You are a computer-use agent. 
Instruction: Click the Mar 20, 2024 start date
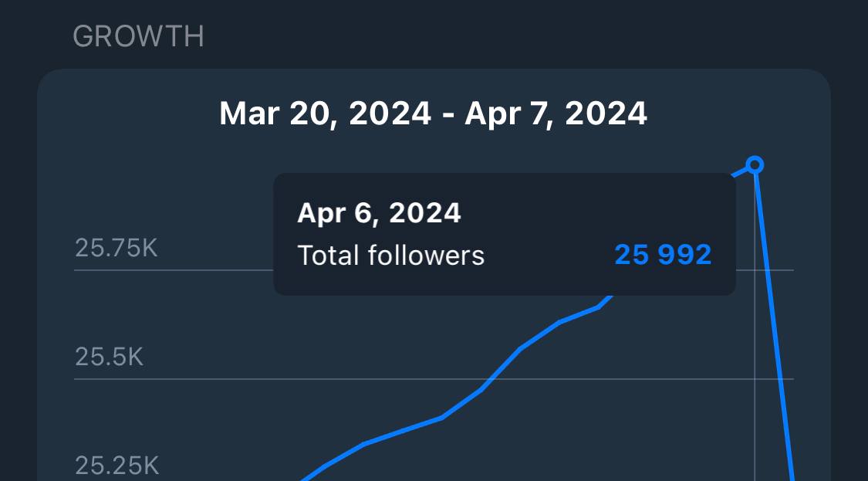325,114
